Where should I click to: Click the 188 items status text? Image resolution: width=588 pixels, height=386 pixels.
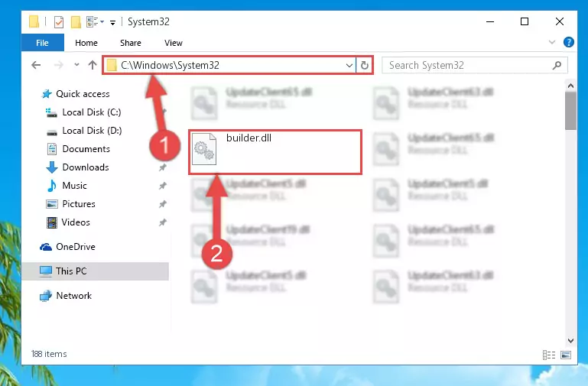49,354
